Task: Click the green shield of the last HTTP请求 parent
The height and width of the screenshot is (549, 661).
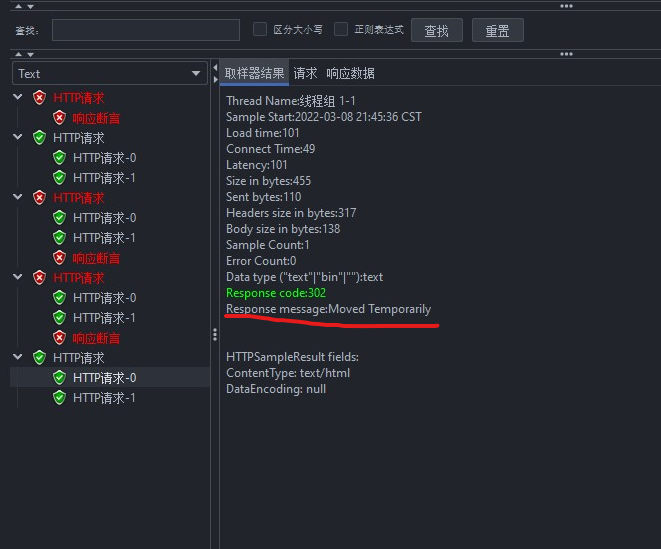Action: click(x=39, y=358)
